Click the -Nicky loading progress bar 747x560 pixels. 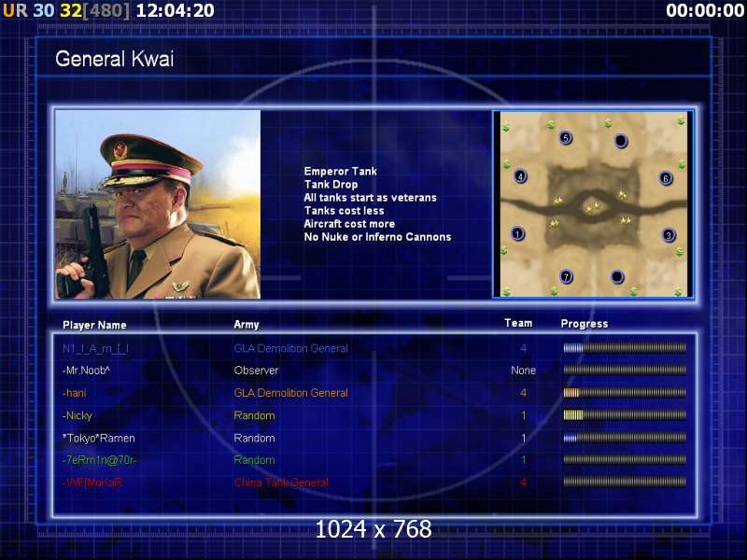pos(625,415)
